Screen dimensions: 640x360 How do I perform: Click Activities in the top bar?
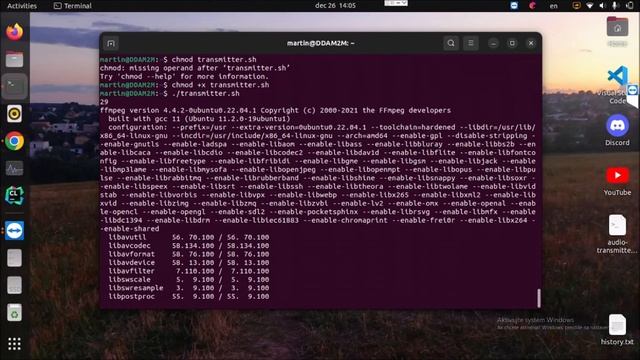(22, 6)
